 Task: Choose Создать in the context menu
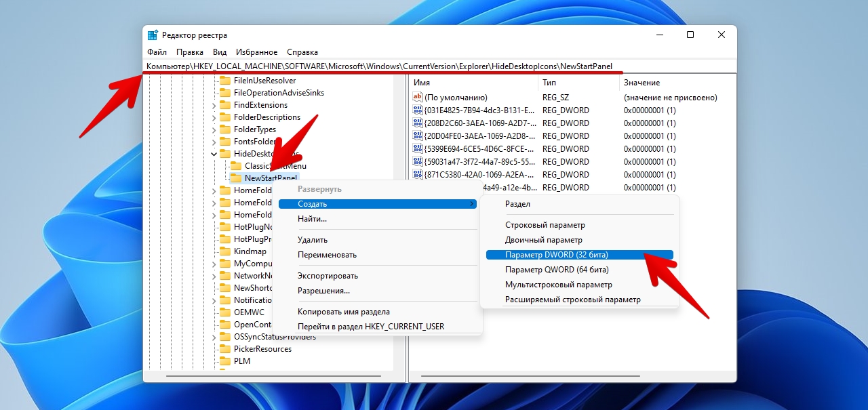(378, 204)
